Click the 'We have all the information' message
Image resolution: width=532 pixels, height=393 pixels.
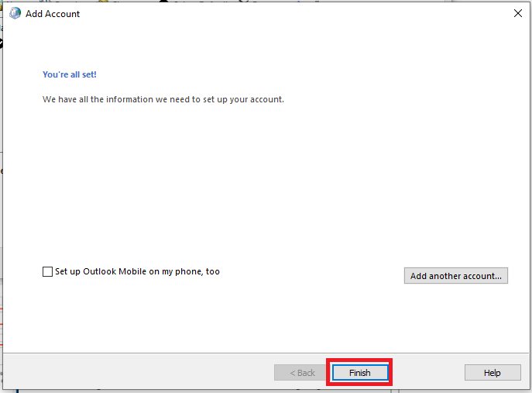point(163,100)
